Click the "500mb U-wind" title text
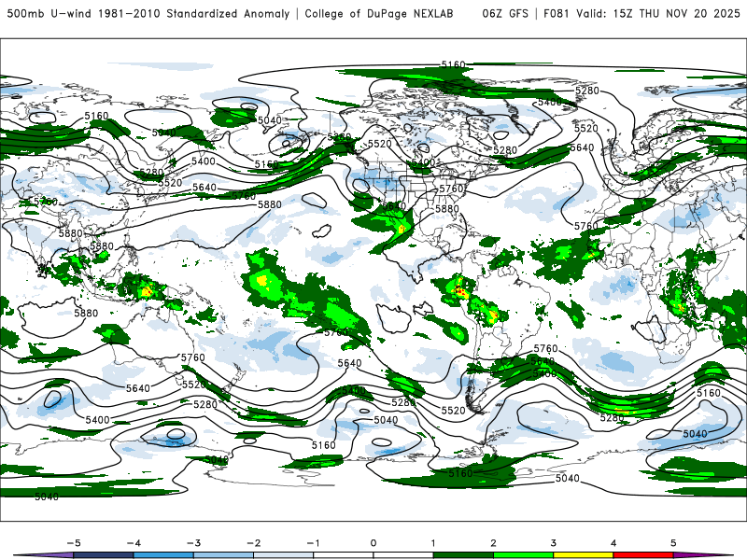Screen dimensions: 747x560 point(49,13)
